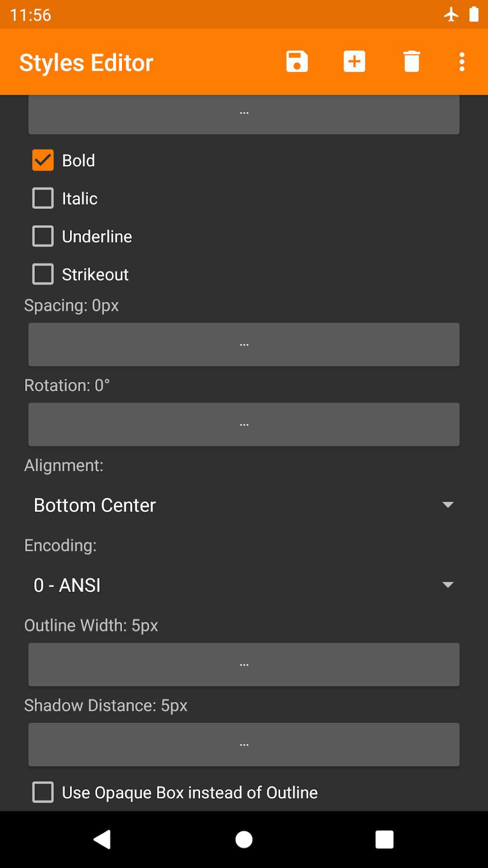Viewport: 488px width, 868px height.
Task: Tap the Shadow Distance value button
Action: 244,744
